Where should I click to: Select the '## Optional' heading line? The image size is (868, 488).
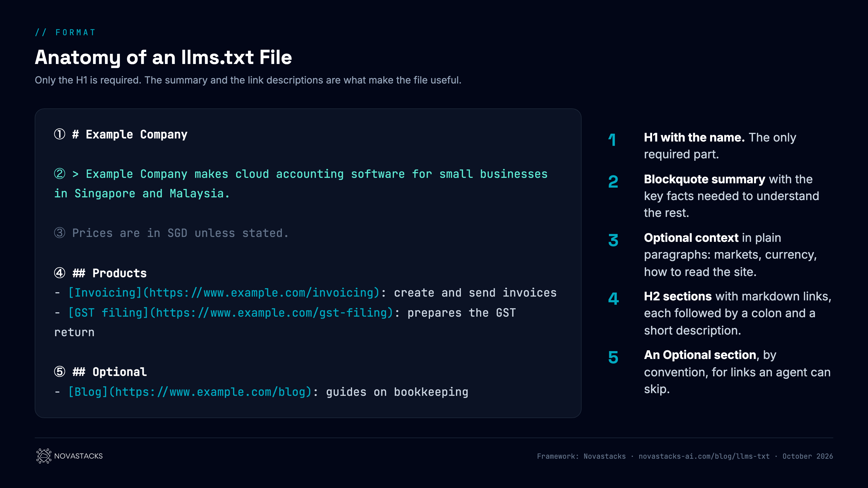pos(110,372)
